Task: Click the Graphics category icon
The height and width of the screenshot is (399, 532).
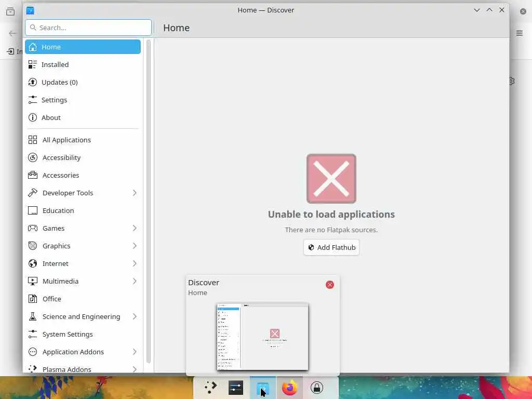Action: [x=33, y=246]
